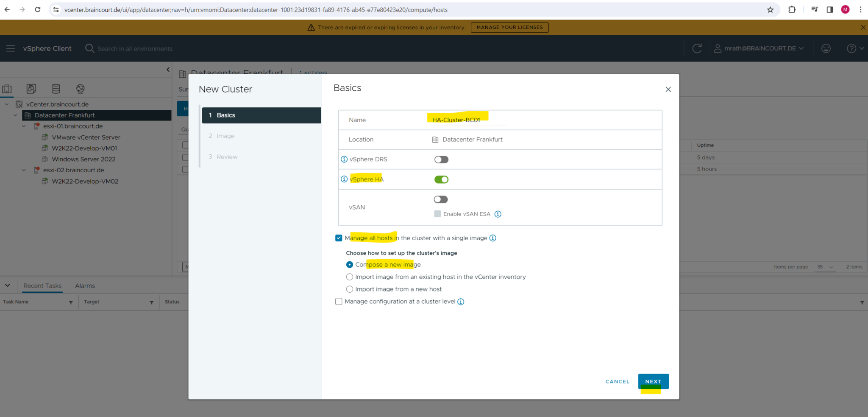Click MANAGE YOUR LICENSES in the warning banner
The width and height of the screenshot is (868, 417).
point(509,27)
